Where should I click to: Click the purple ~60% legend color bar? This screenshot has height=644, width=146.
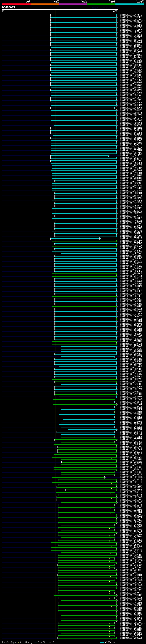coord(73,4)
